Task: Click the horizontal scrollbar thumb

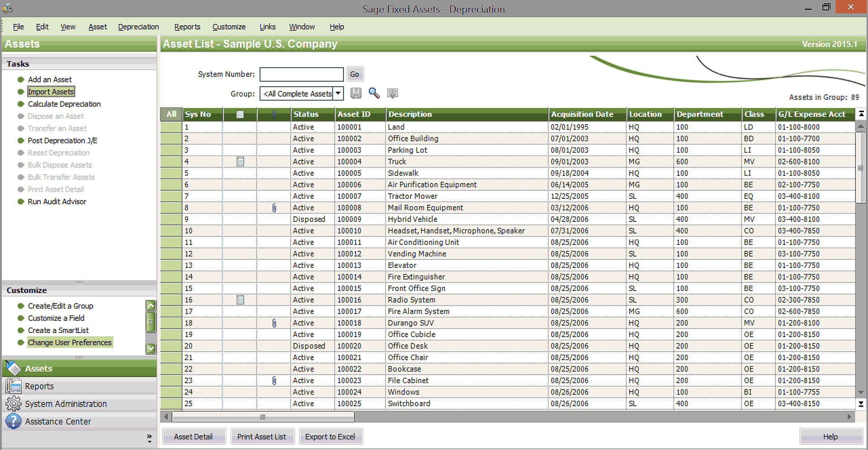Action: pyautogui.click(x=263, y=417)
